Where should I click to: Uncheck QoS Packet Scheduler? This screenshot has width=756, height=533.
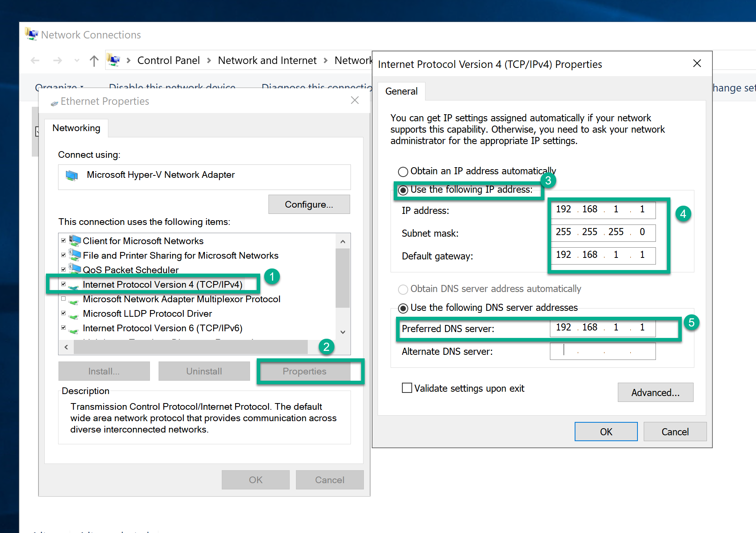coord(64,269)
